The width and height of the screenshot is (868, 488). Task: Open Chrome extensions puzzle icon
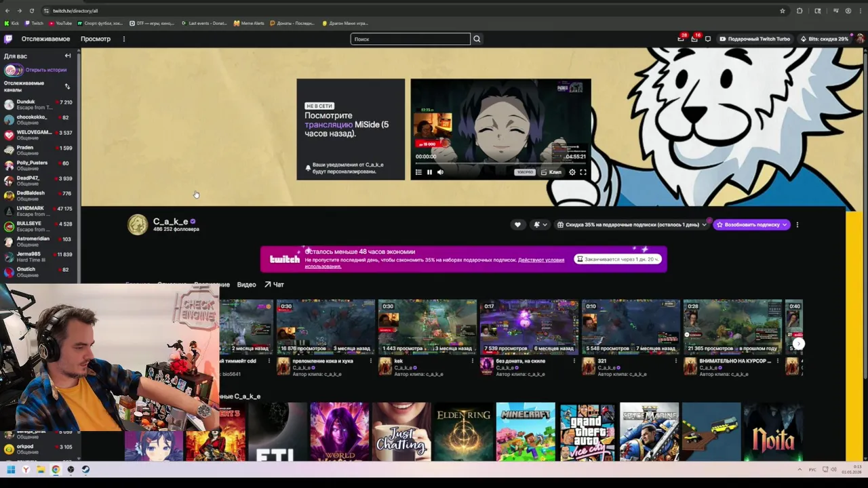pos(800,11)
